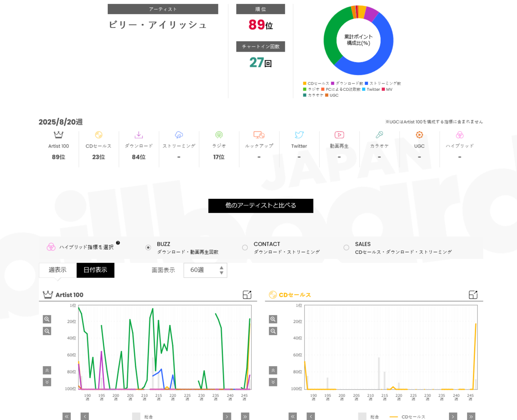Click the Artist 100 chart heading with crown
The height and width of the screenshot is (420, 517).
[63, 295]
